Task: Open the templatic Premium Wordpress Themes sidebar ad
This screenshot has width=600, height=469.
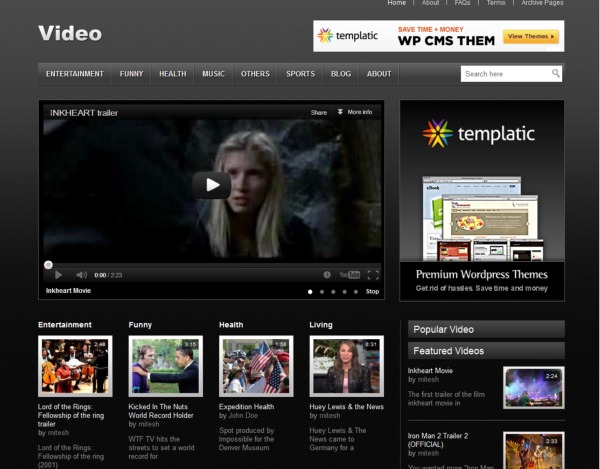Action: pos(482,201)
